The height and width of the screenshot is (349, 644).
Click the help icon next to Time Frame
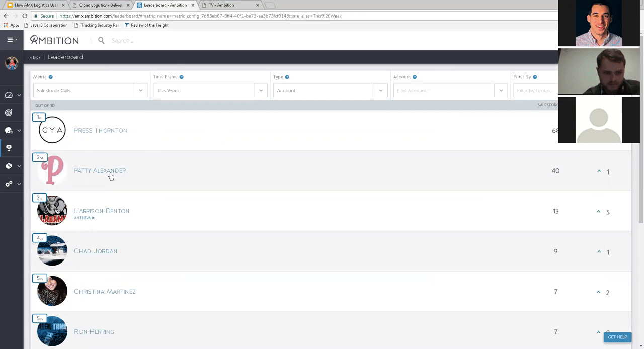coord(182,77)
